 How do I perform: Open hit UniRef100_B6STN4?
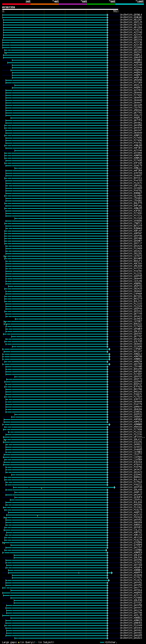click(x=131, y=389)
